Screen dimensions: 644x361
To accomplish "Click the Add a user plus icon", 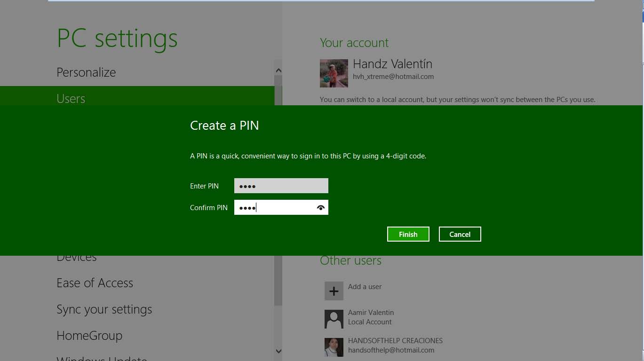I will 334,291.
